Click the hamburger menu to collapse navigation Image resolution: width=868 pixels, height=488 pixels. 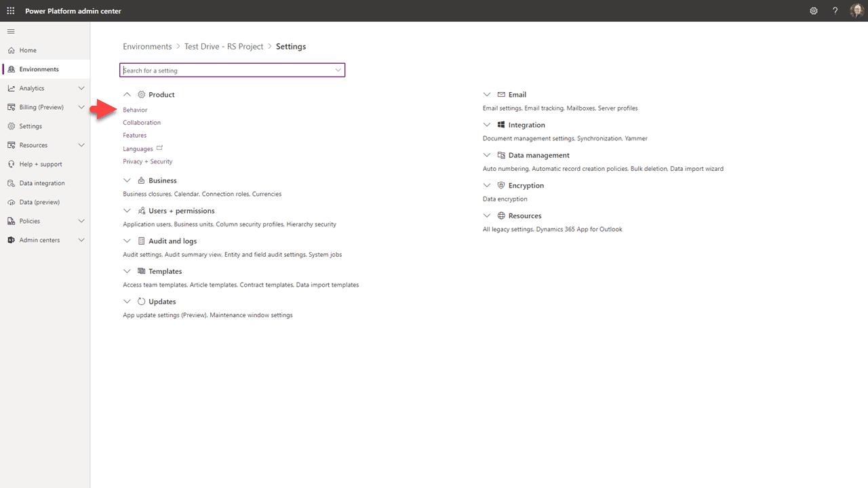tap(10, 31)
